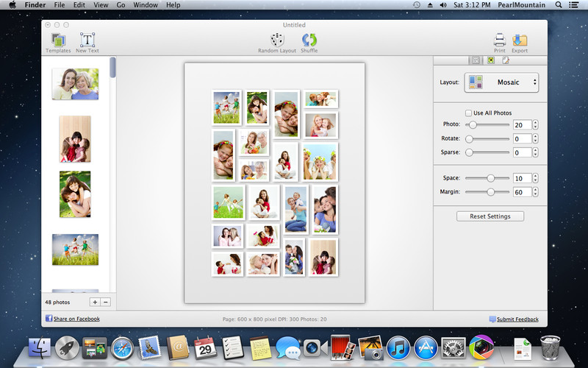Viewport: 588px width, 368px height.
Task: Open the Edit menu
Action: point(79,5)
